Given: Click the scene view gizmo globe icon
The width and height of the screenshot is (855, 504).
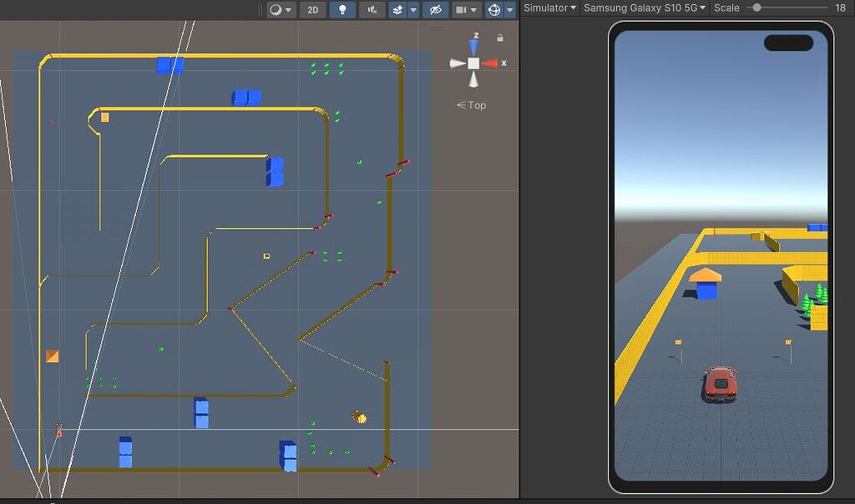Looking at the screenshot, I should pos(495,9).
